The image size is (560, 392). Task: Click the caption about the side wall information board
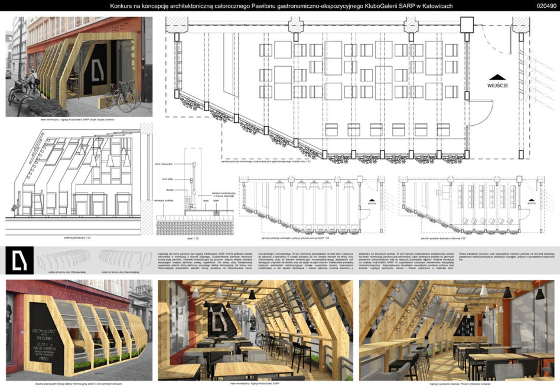point(79,384)
